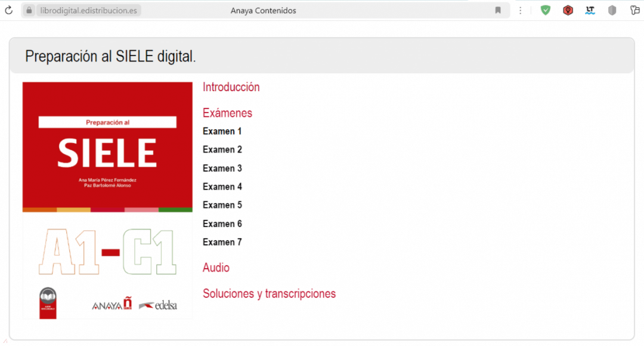Reload the page with the refresh icon
This screenshot has width=644, height=346.
[8, 10]
